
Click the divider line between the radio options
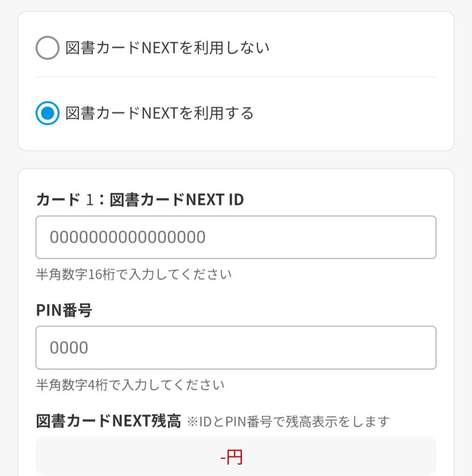coord(236,77)
